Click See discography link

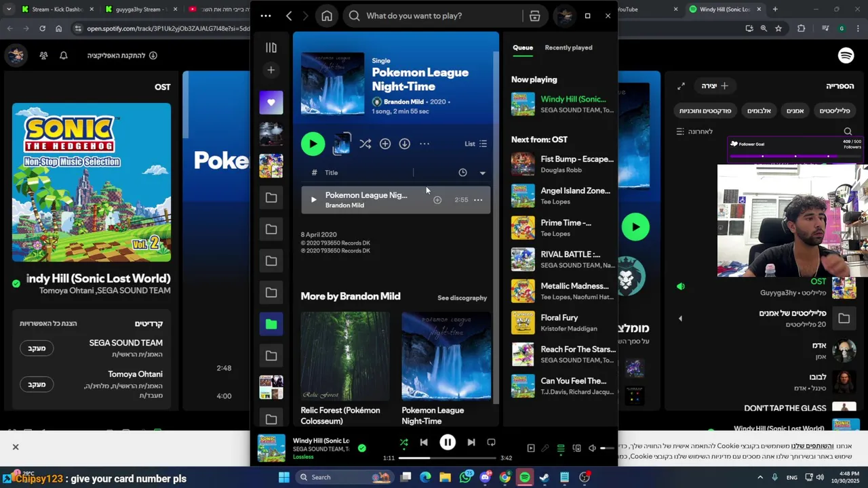[462, 298]
